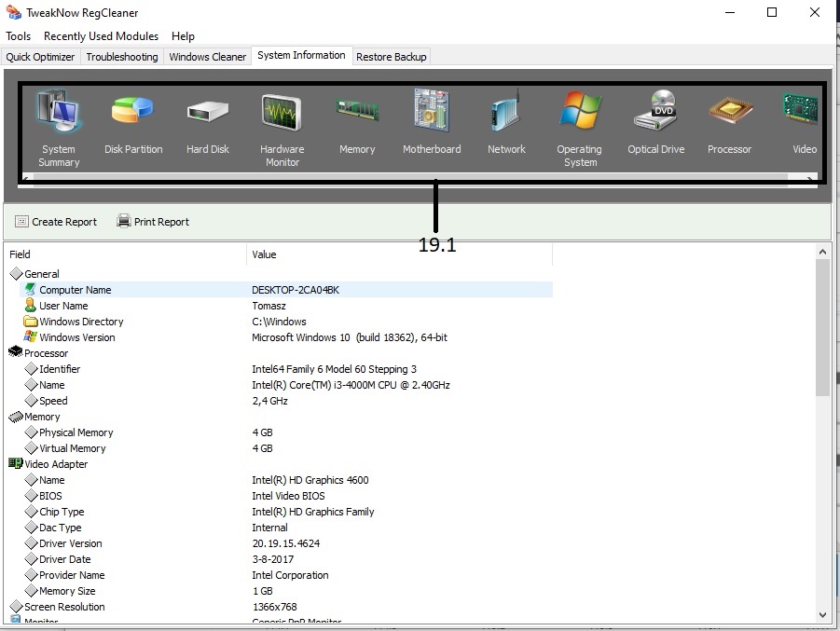840x631 pixels.
Task: Click the vertical scrollbar down arrow
Action: (822, 615)
